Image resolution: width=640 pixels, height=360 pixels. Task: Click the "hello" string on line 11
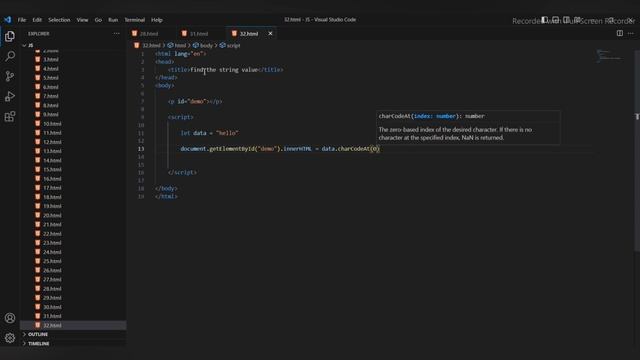coord(227,133)
